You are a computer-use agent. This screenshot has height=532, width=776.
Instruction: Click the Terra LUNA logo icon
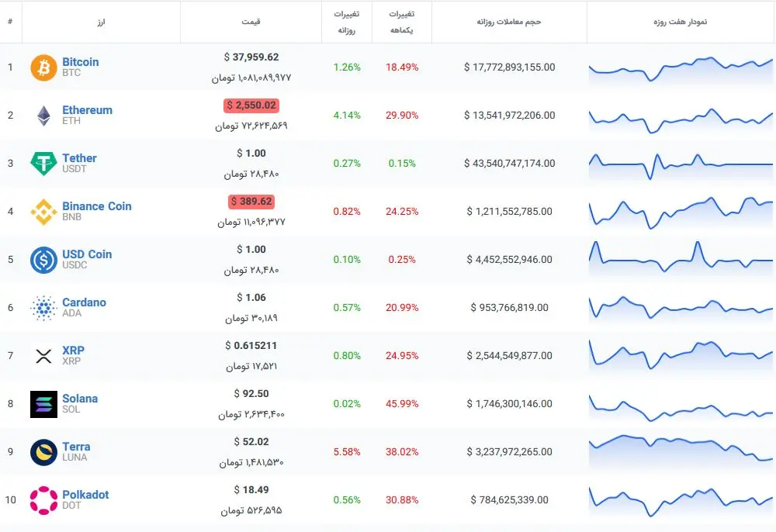(x=43, y=452)
